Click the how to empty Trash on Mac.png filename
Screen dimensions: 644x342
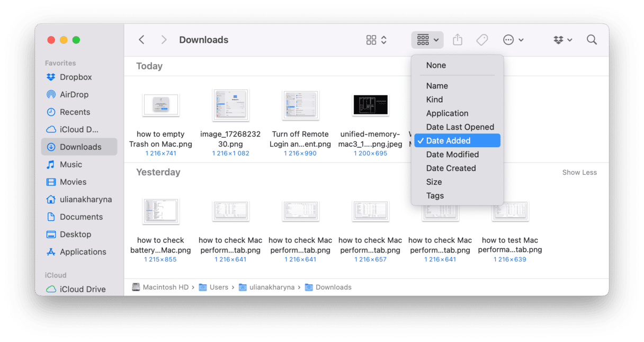click(161, 139)
